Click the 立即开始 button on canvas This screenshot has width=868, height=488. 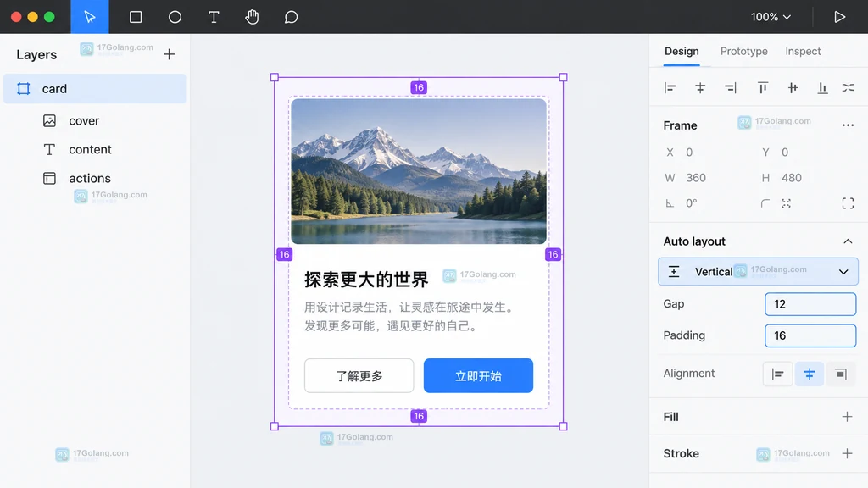click(478, 375)
